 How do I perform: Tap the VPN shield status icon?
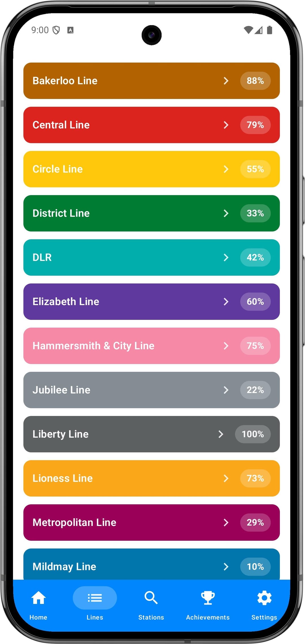[56, 30]
